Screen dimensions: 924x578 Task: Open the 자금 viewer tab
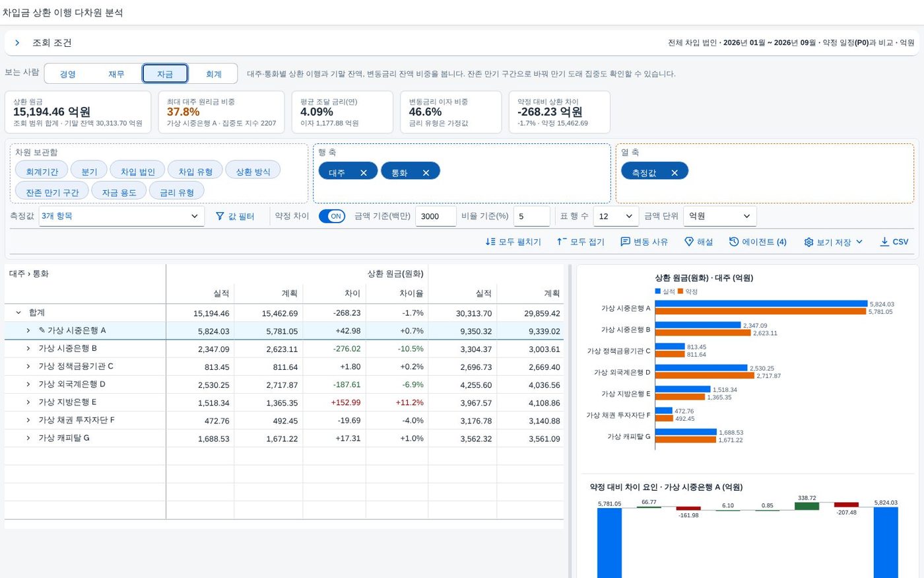(x=165, y=74)
